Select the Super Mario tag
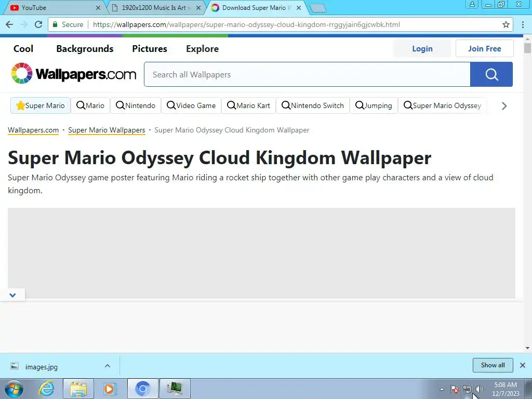This screenshot has height=399, width=532. (41, 105)
